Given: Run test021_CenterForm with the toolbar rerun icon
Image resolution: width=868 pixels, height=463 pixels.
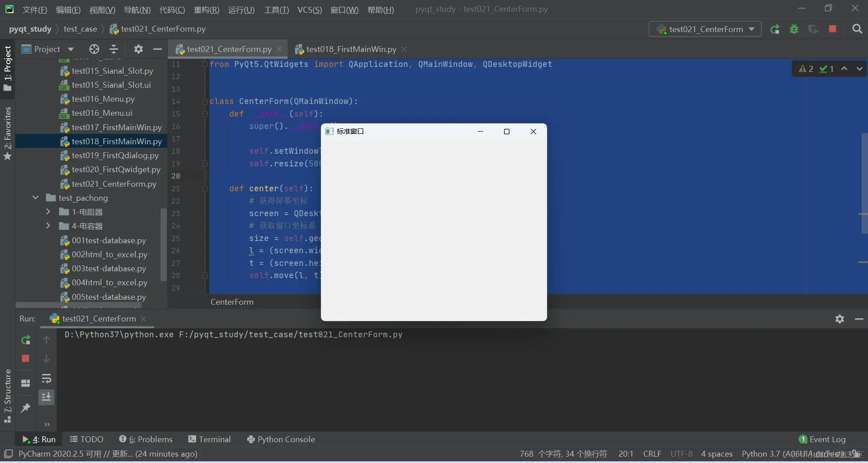Looking at the screenshot, I should (775, 29).
